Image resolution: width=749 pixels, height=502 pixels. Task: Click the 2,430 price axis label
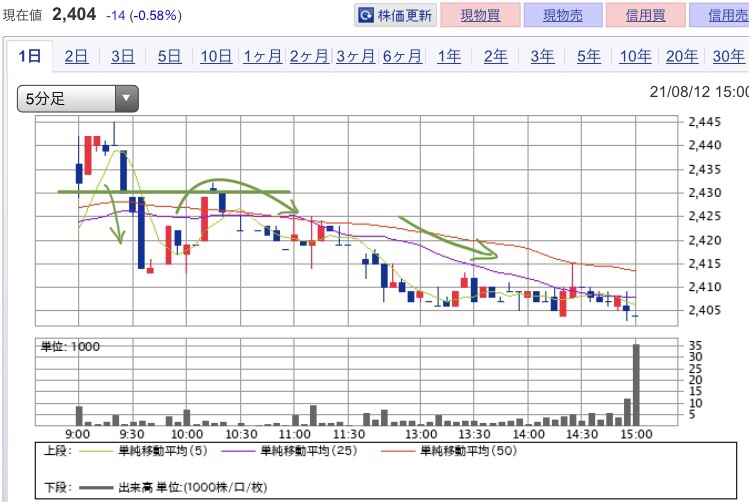click(x=705, y=192)
